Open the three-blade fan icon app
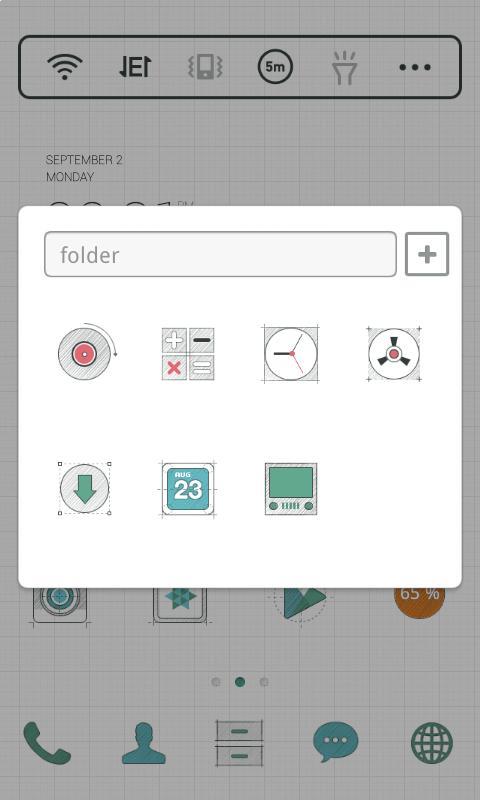Image resolution: width=480 pixels, height=800 pixels. (394, 354)
